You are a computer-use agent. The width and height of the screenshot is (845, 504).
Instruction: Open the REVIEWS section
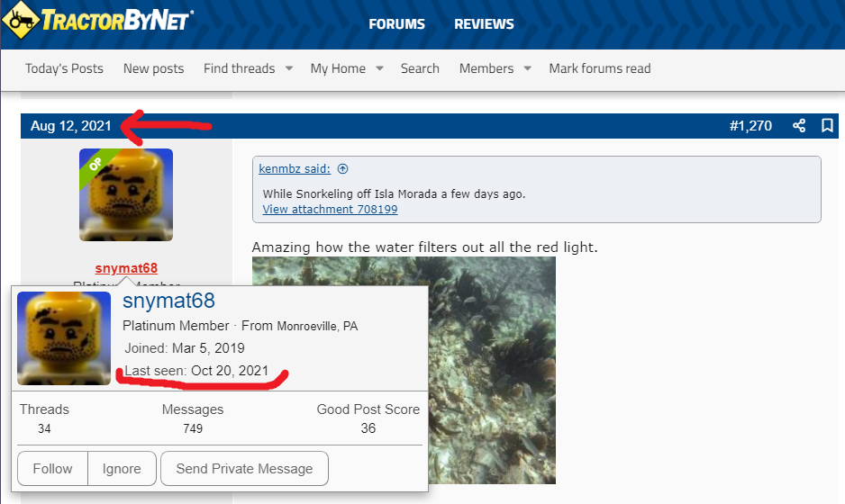point(484,24)
